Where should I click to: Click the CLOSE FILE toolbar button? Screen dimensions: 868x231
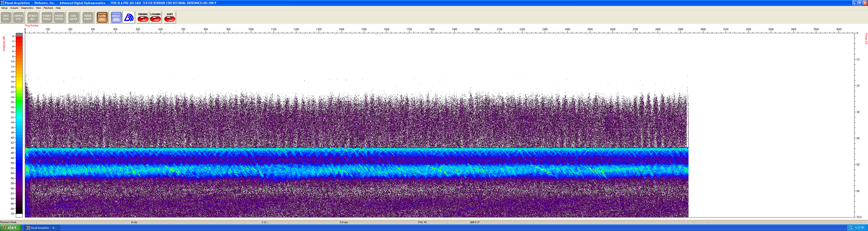tap(102, 18)
